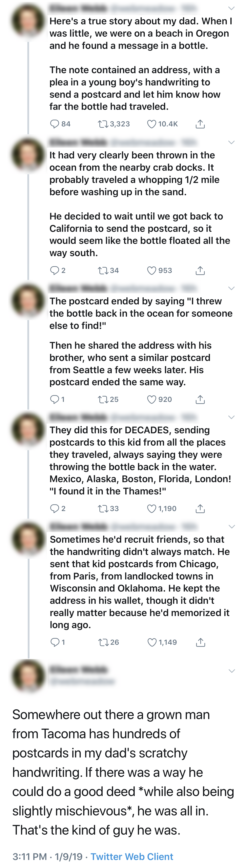This screenshot has height=868, width=246.
Task: Click the avatar beside the final Tacoma tweet
Action: pos(28,675)
